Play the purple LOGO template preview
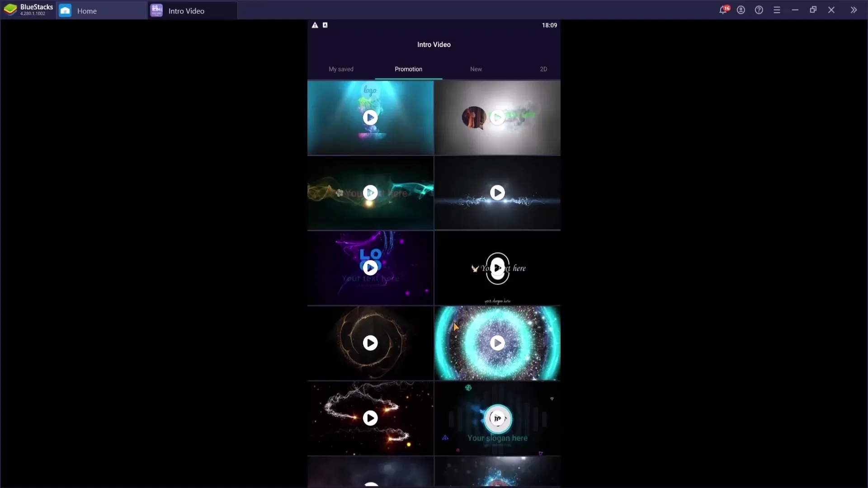Screen dimensions: 868x488 pos(370,267)
